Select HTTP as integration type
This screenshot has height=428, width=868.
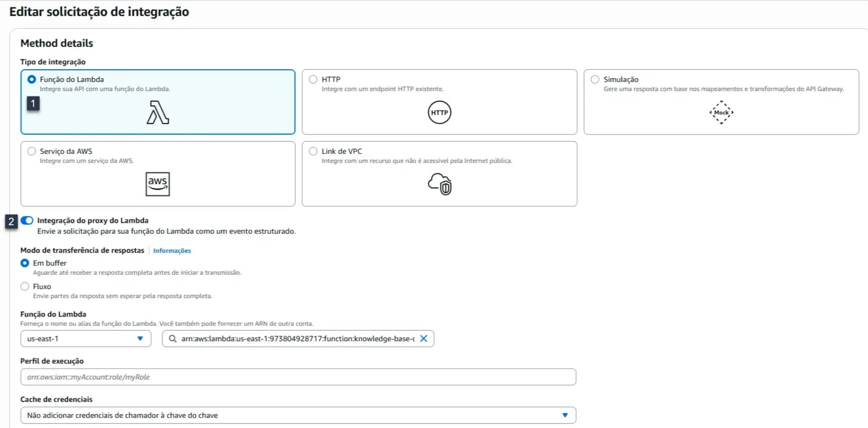313,79
